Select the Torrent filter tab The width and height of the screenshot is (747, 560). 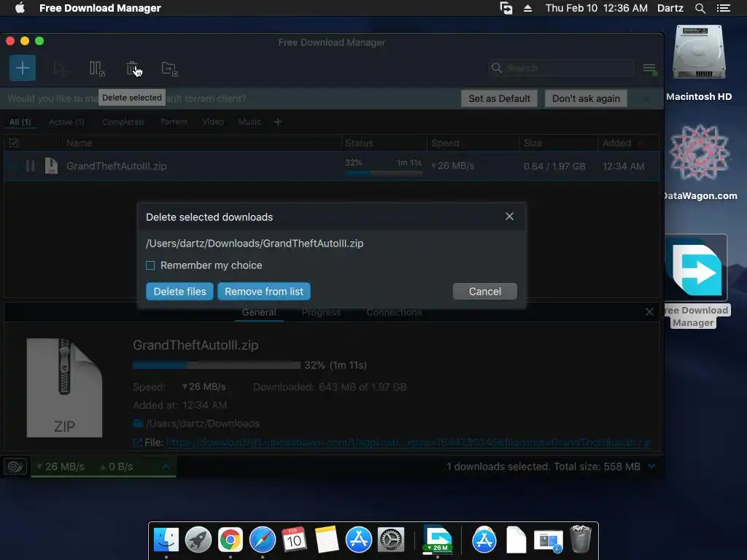[174, 122]
